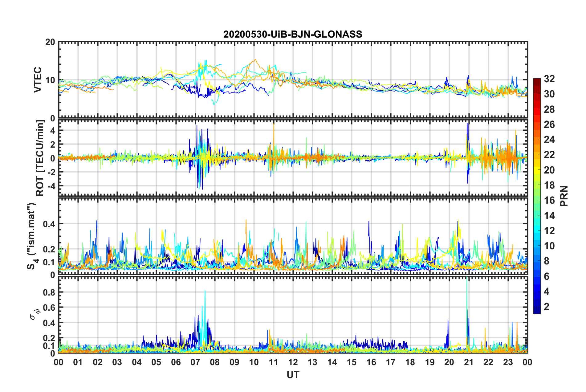Select the sigma-phi axis tick label 0.8
Viewport: 586px width, 392px height.
[49, 292]
